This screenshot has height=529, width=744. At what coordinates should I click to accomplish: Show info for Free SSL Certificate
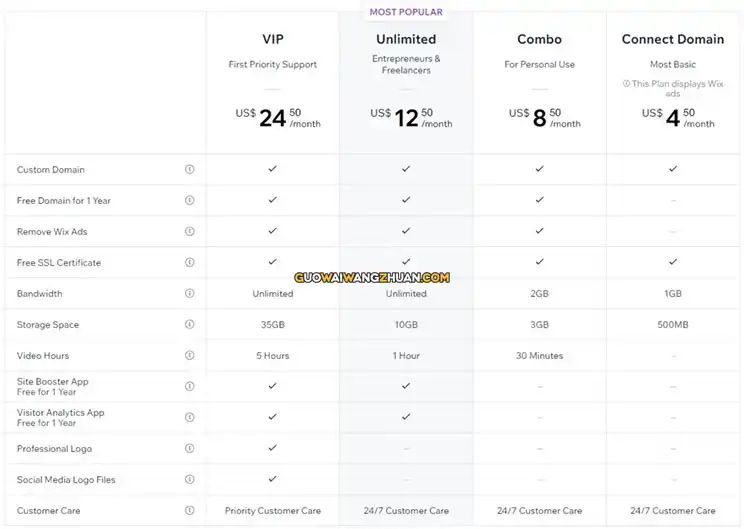coord(189,262)
